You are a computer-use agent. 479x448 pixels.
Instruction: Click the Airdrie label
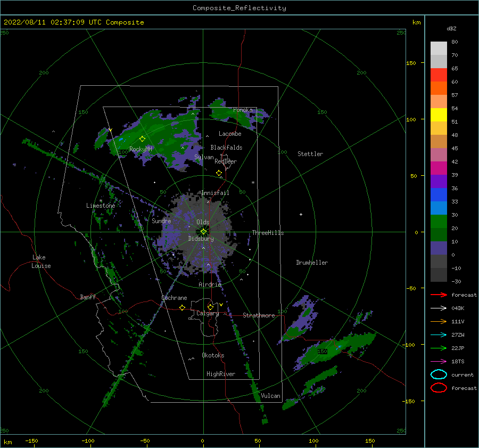coord(210,284)
